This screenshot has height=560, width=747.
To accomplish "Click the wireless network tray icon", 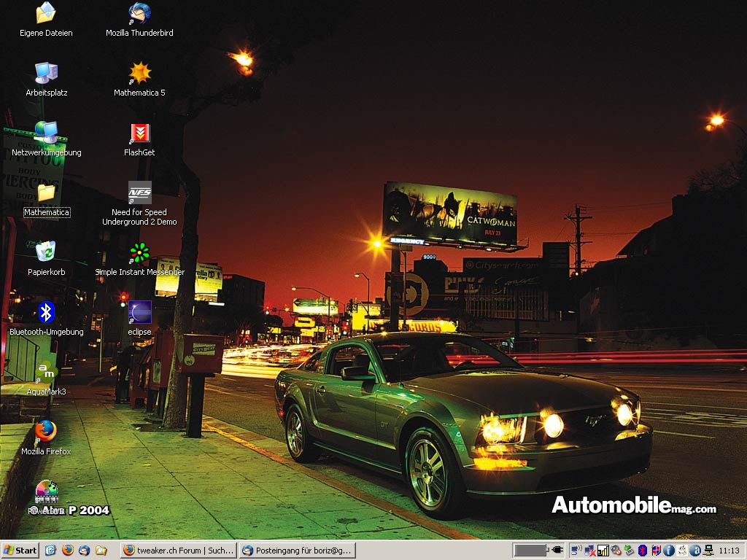I will 577,551.
